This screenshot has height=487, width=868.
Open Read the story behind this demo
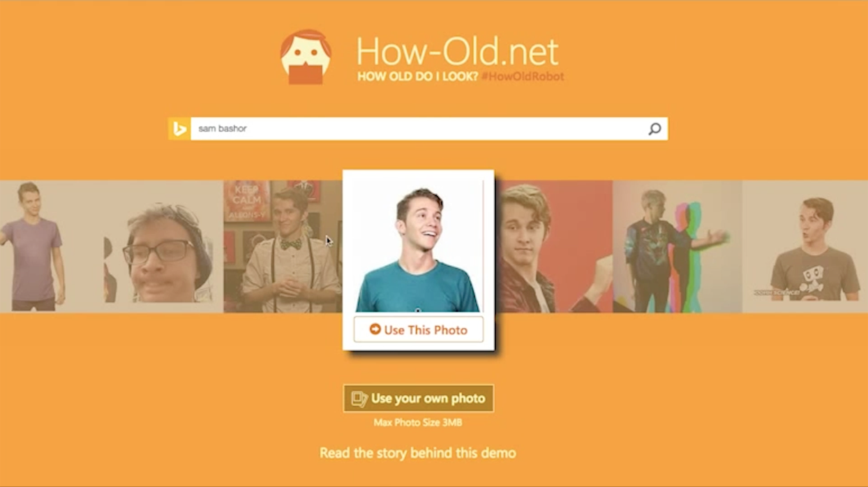[418, 453]
